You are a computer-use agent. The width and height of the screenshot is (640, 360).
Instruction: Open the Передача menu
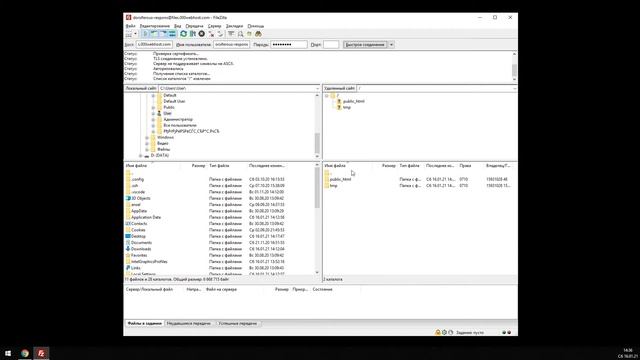click(194, 26)
